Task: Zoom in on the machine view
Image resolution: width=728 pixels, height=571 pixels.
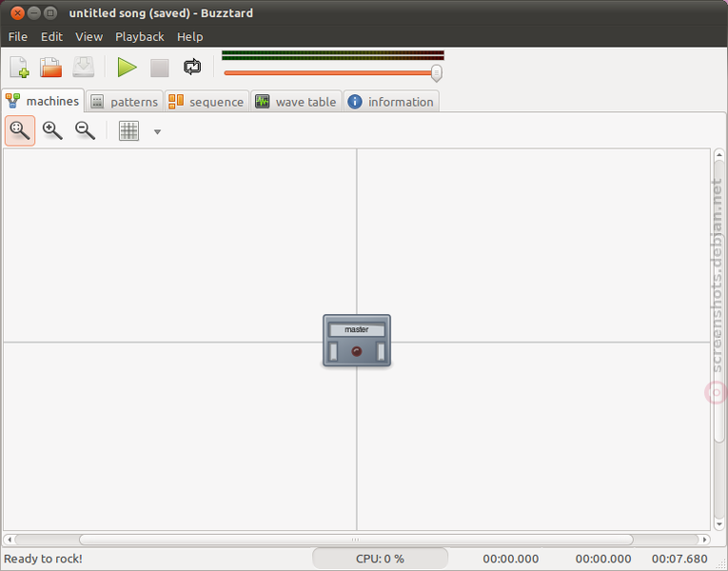Action: pos(52,131)
